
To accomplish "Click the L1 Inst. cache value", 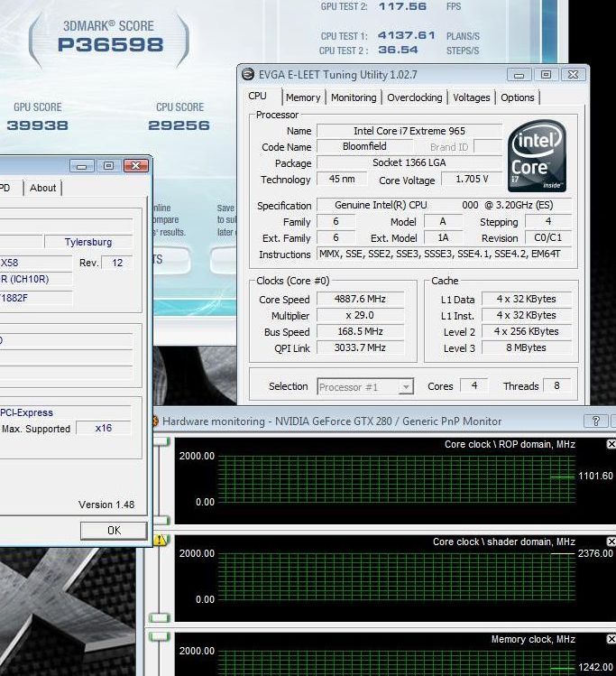I will 527,315.
